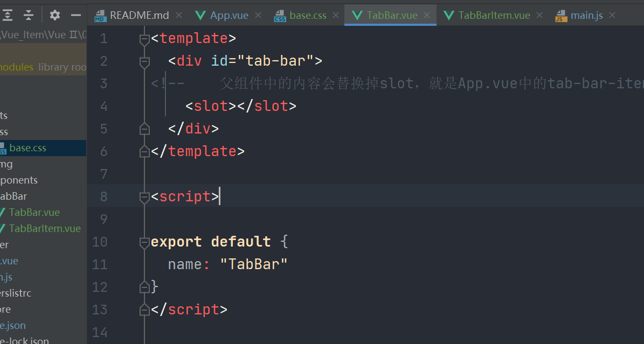Open TabBarItem.vue editor tab
The image size is (644, 344).
(494, 16)
